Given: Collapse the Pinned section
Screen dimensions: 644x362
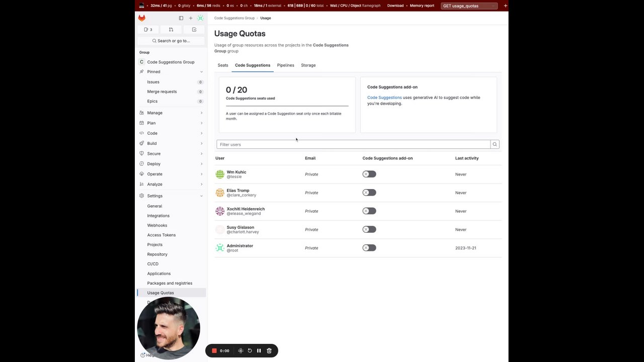Looking at the screenshot, I should tap(171, 72).
